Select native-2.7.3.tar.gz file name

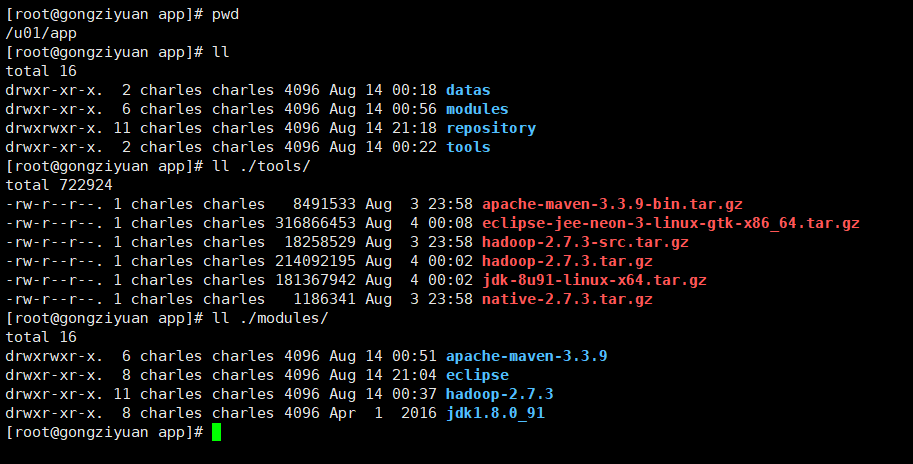(567, 299)
